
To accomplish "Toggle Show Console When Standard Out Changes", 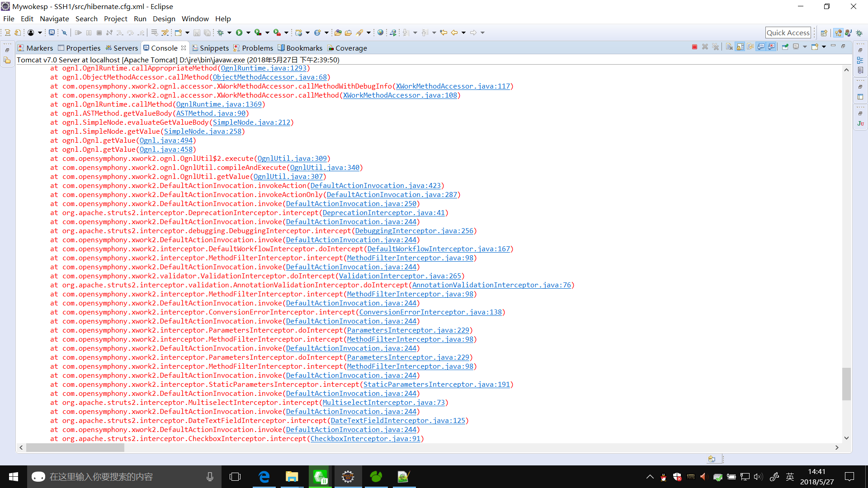I will 761,47.
